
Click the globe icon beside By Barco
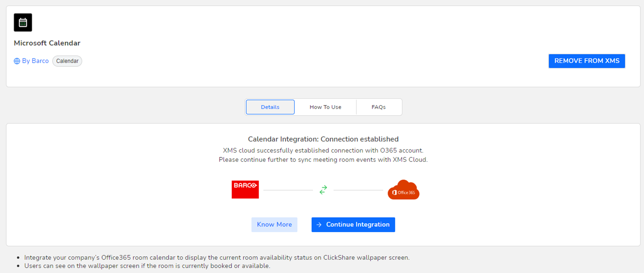coord(17,61)
